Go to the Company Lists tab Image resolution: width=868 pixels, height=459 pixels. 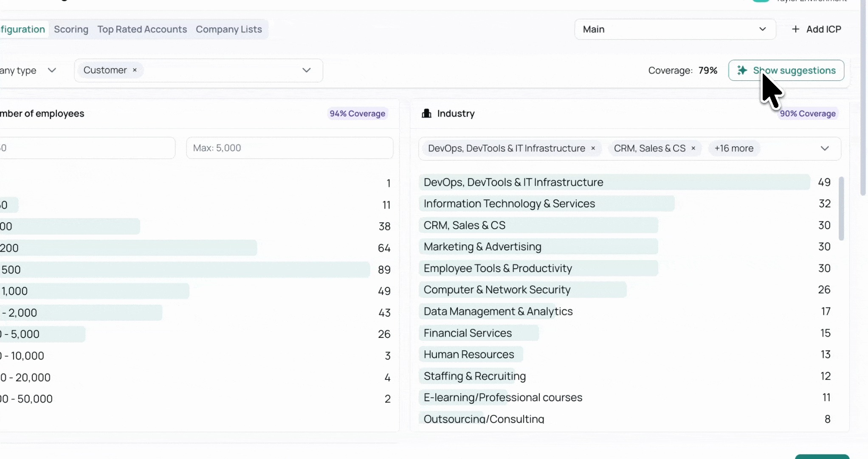pyautogui.click(x=228, y=29)
